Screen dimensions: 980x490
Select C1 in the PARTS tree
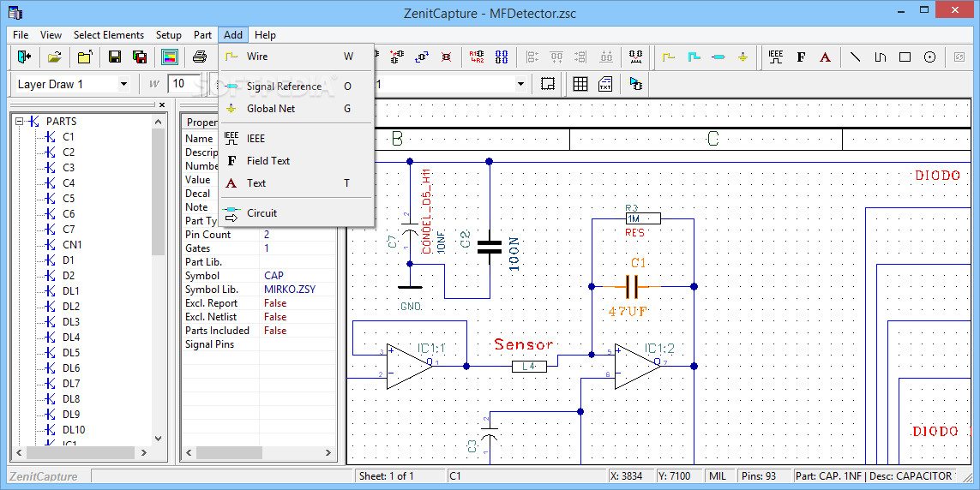click(68, 137)
